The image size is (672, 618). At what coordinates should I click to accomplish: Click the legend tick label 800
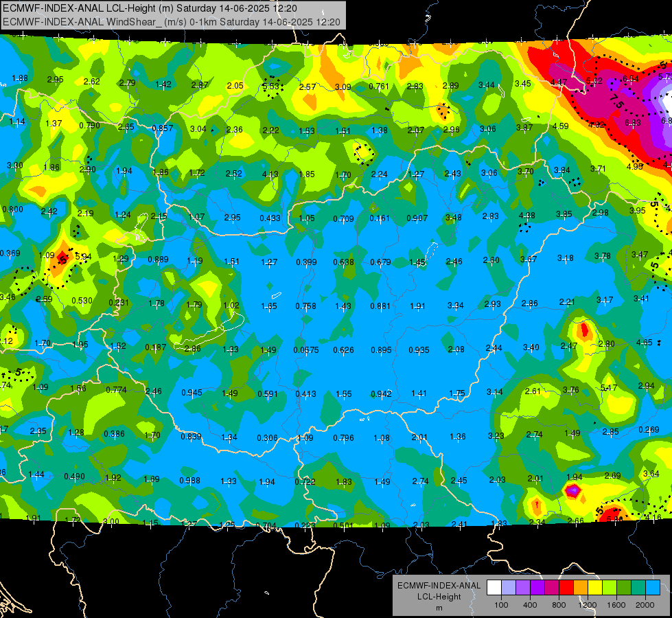pyautogui.click(x=559, y=605)
